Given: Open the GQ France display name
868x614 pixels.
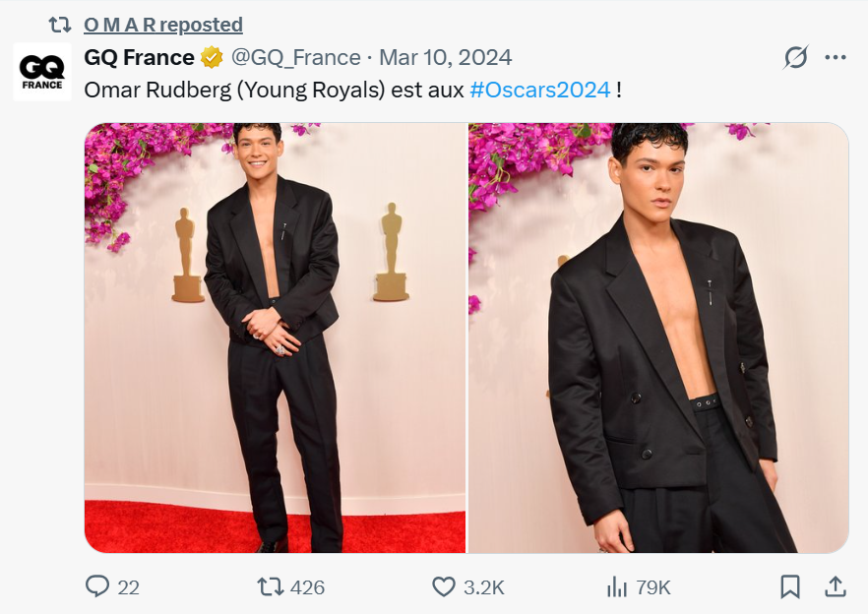Looking at the screenshot, I should [x=139, y=57].
